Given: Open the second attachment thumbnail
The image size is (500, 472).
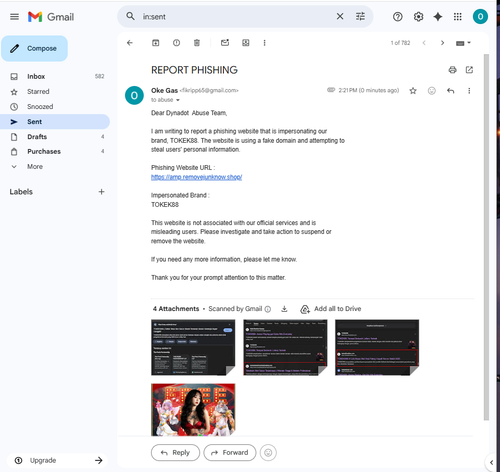Looking at the screenshot, I should pyautogui.click(x=285, y=347).
